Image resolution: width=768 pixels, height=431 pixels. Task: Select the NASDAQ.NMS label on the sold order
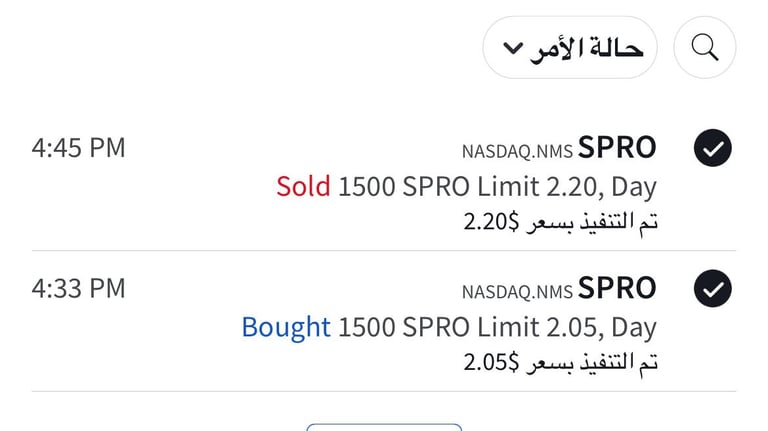click(517, 152)
